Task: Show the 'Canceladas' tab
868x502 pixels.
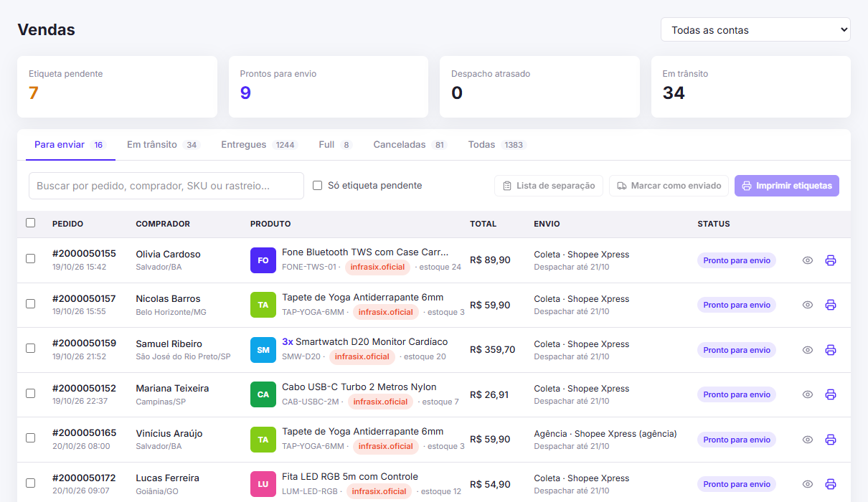Action: click(410, 145)
